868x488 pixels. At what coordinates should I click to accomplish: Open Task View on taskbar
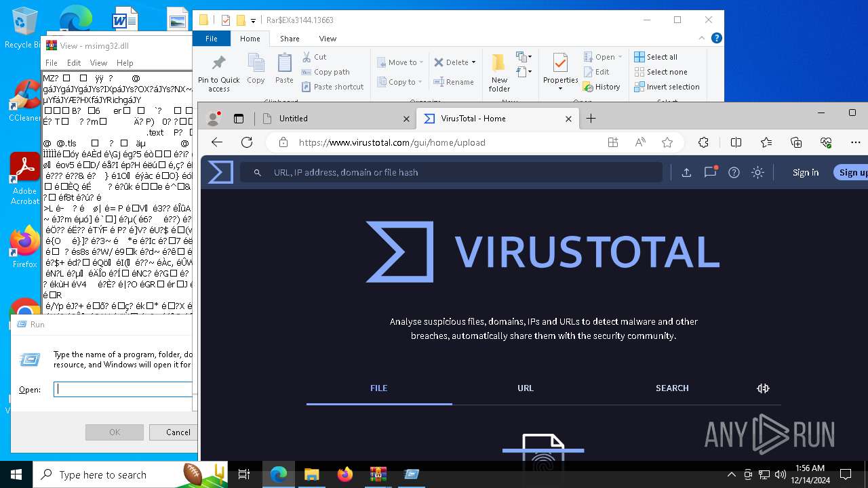244,474
